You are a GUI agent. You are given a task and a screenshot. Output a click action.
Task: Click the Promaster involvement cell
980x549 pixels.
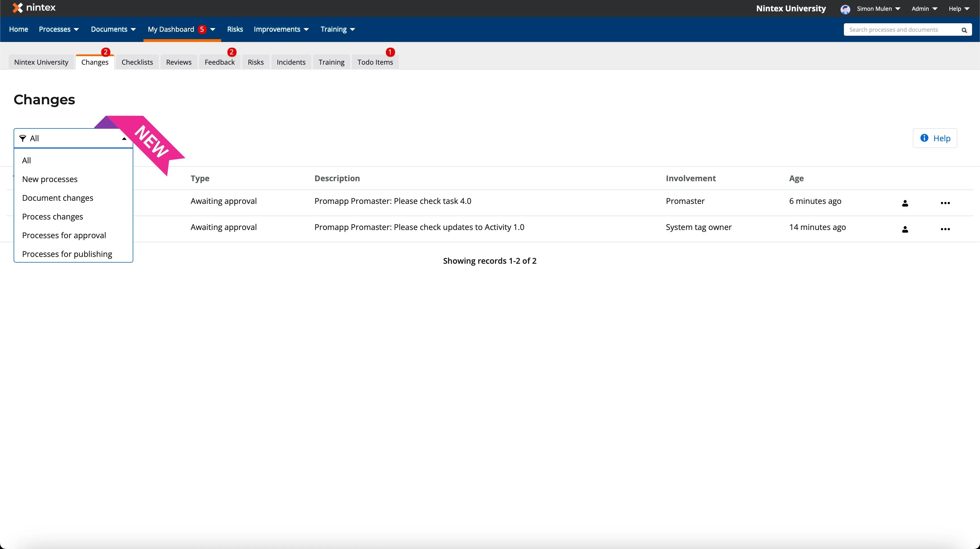685,201
